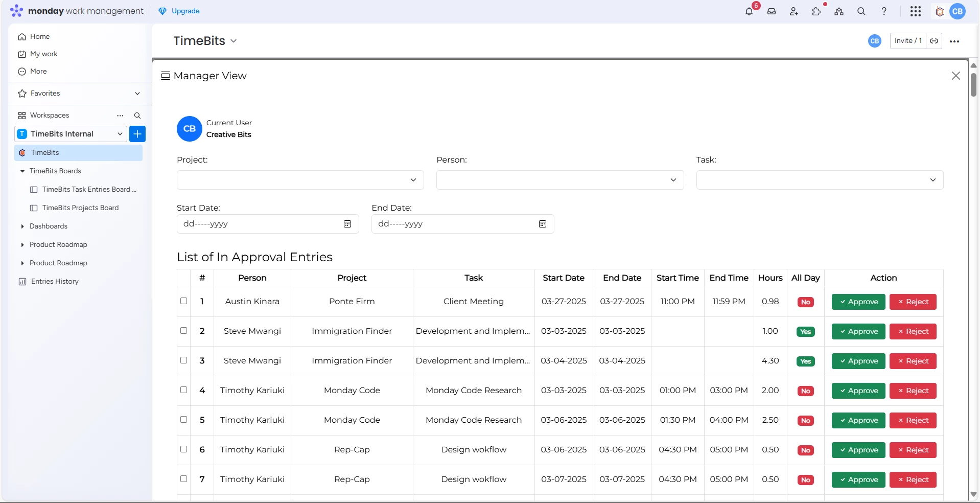Screen dimensions: 980x503
Task: Click the Entries History chart icon
Action: [x=22, y=282]
